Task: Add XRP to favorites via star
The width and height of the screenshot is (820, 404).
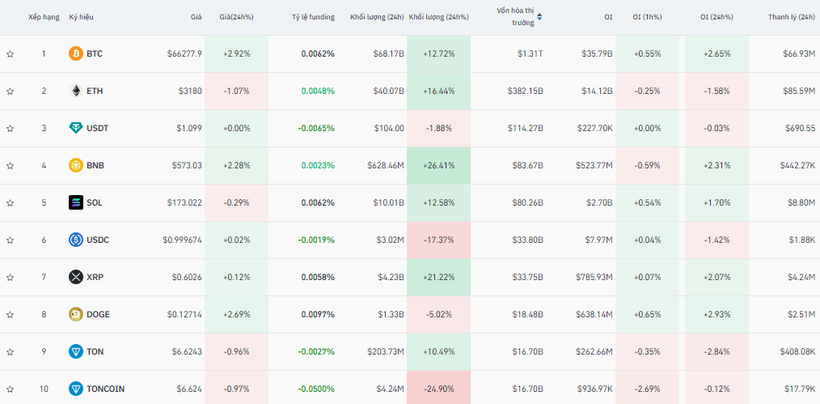Action: tap(10, 278)
